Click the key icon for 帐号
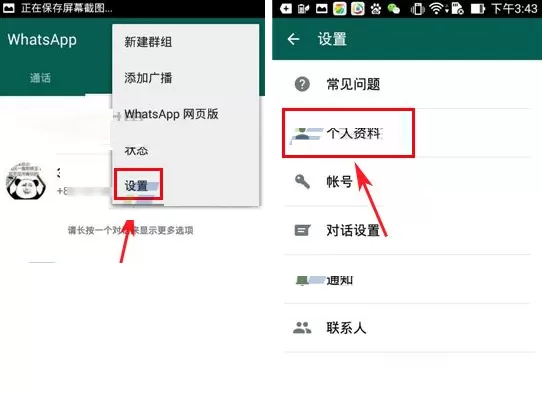The height and width of the screenshot is (395, 542). (302, 181)
